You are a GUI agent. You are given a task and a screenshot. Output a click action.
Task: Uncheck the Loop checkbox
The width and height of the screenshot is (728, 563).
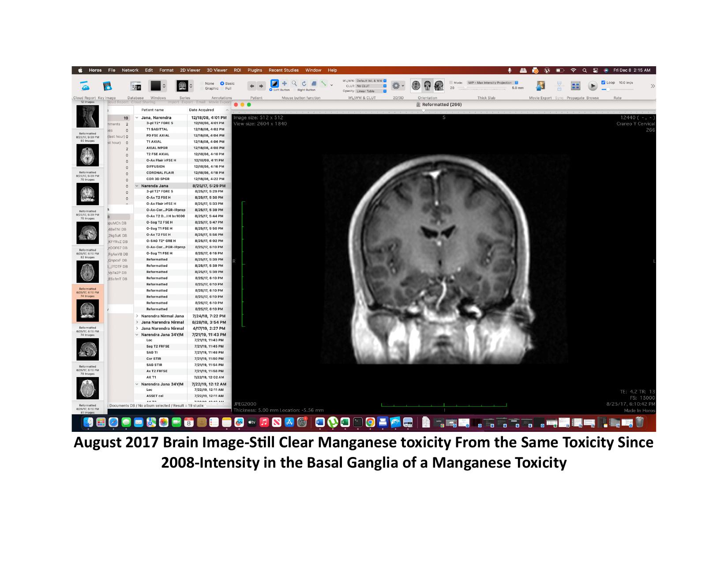[x=603, y=83]
